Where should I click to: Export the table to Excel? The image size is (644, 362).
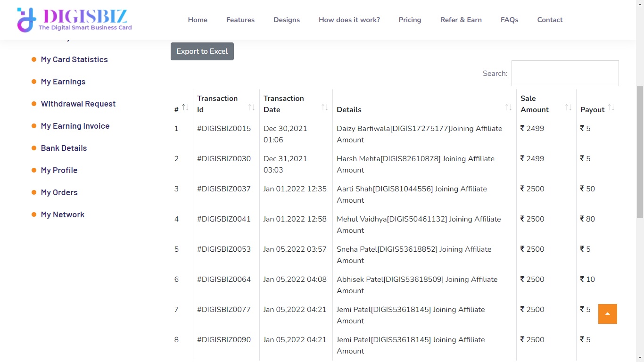point(202,51)
